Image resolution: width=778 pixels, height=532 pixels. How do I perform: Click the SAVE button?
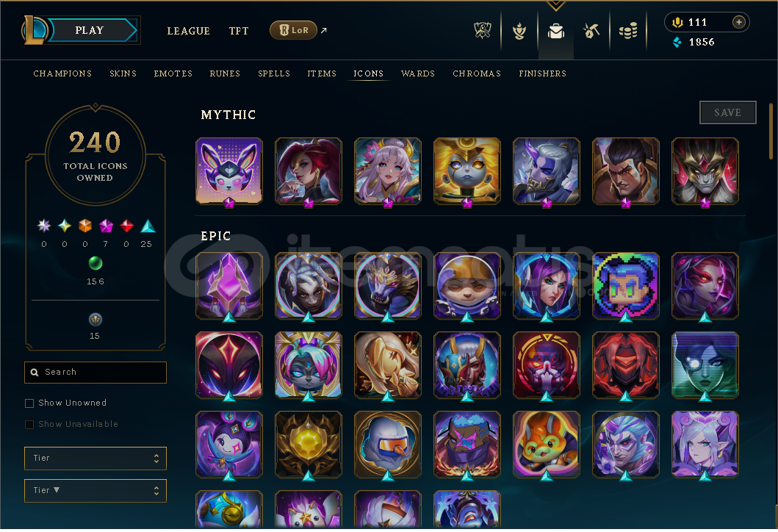point(727,112)
